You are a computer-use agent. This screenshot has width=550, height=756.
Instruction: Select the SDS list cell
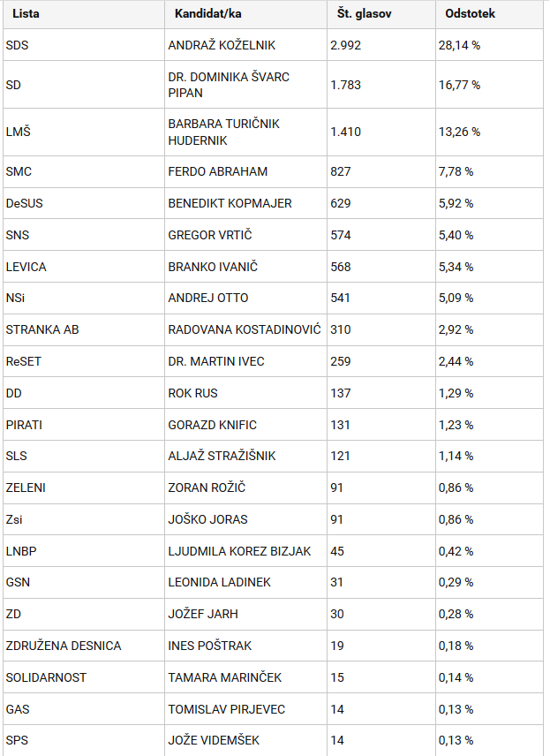(83, 45)
